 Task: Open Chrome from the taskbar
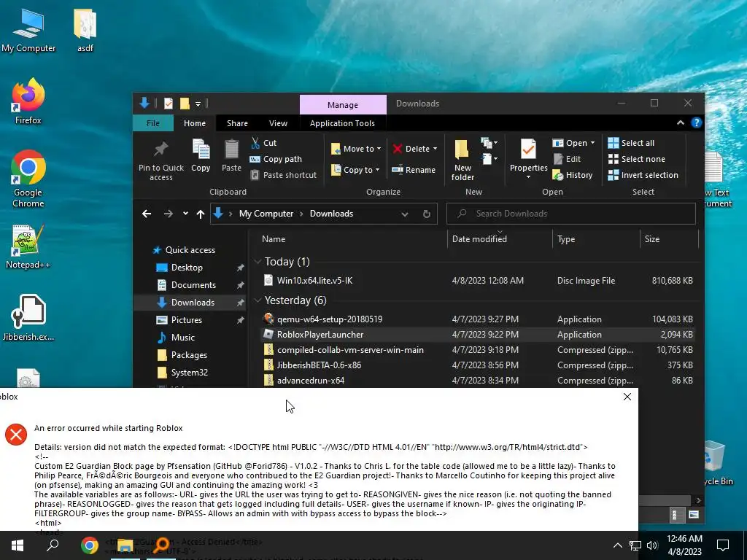90,545
